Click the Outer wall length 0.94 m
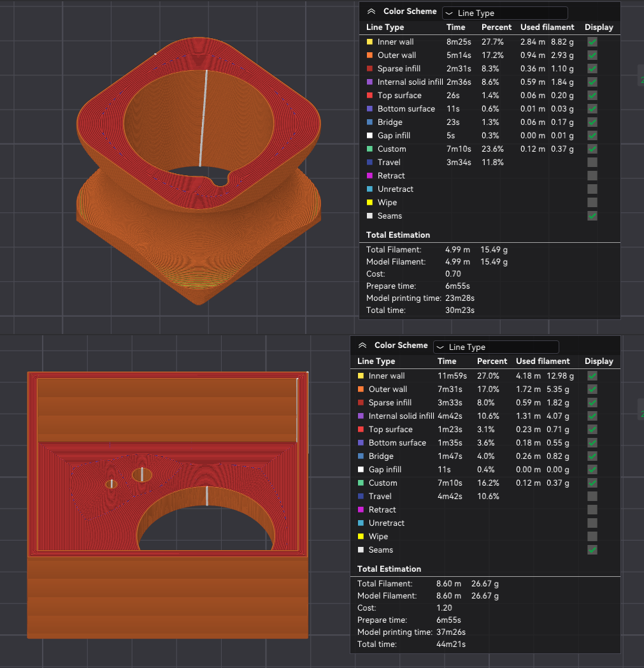This screenshot has height=668, width=644. (533, 55)
